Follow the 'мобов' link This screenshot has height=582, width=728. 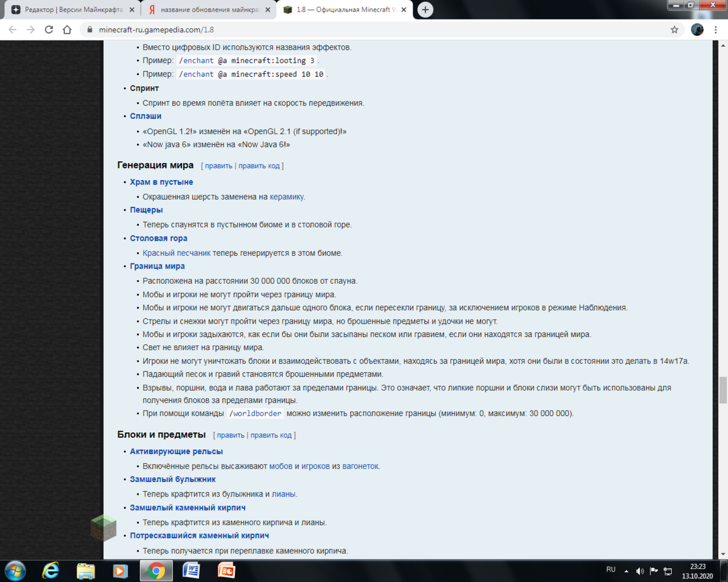[281, 466]
